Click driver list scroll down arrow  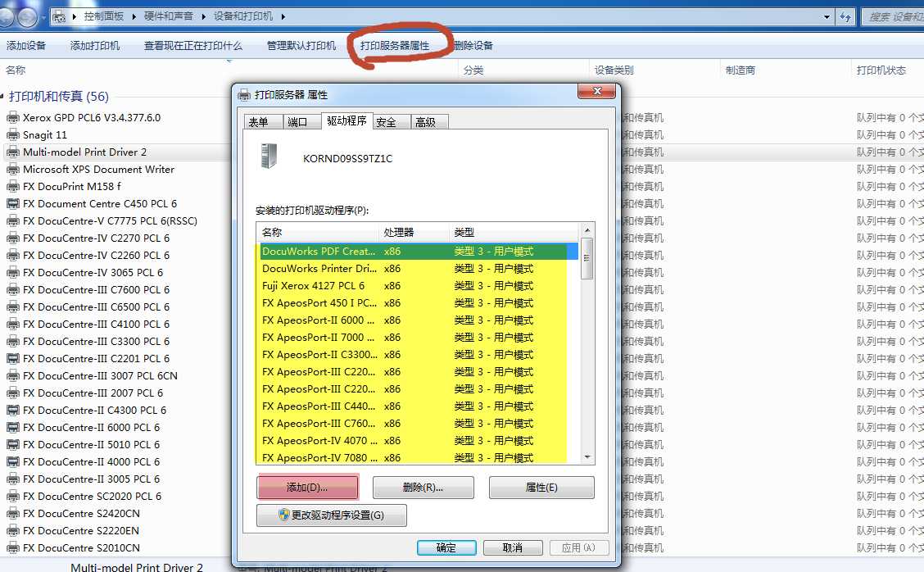(587, 457)
